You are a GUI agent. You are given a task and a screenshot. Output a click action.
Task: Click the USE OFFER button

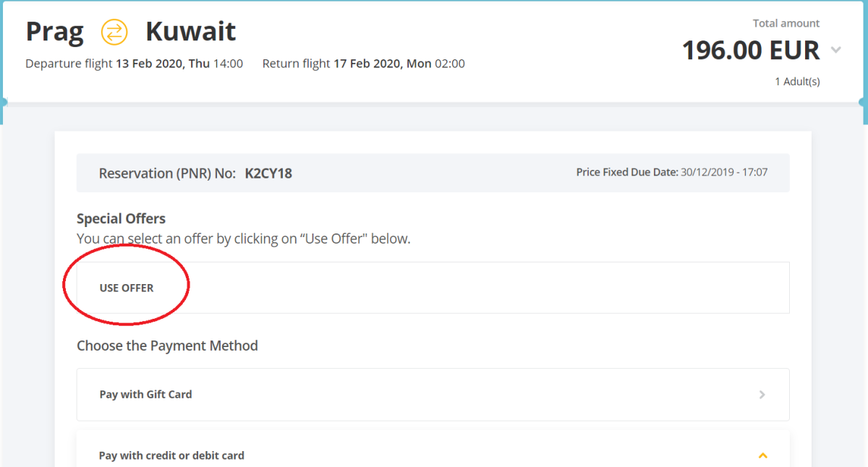pyautogui.click(x=127, y=288)
